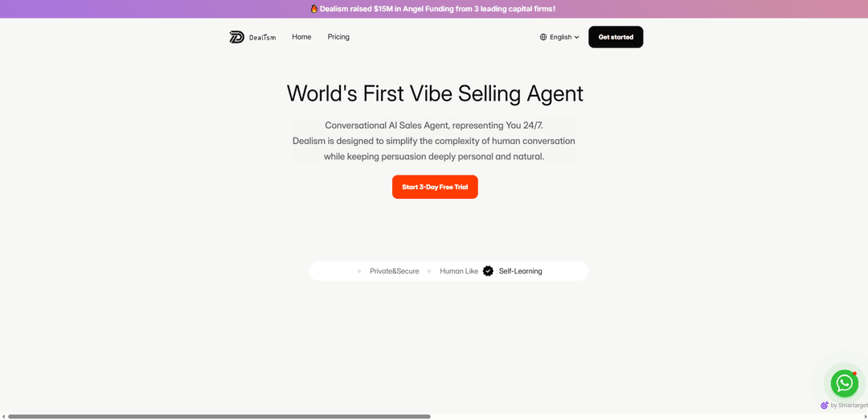This screenshot has height=420, width=868.
Task: Go to the Home menu item
Action: [301, 37]
